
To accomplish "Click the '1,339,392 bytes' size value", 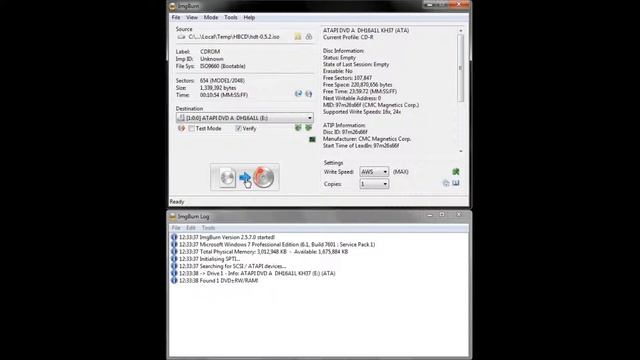I will pos(218,88).
